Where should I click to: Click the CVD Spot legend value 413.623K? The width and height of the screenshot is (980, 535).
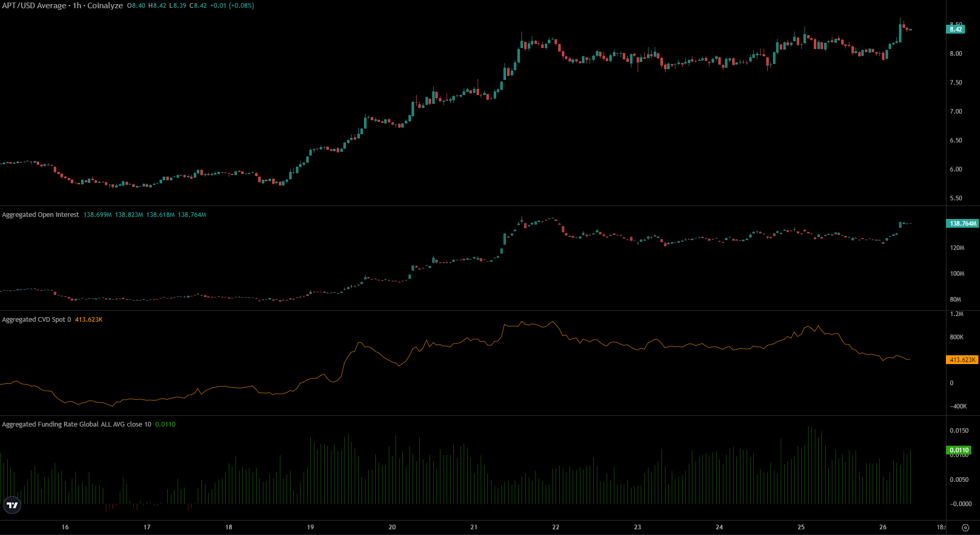pyautogui.click(x=89, y=320)
